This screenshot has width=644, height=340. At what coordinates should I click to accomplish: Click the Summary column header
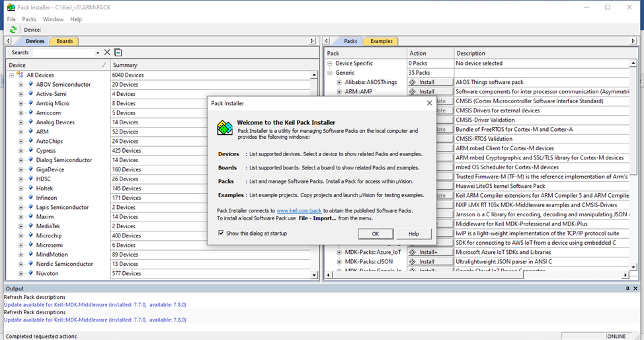click(x=214, y=65)
